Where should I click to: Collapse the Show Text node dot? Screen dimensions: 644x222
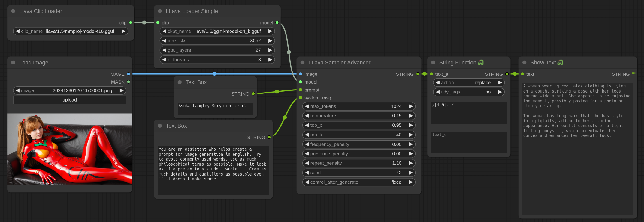[x=525, y=63]
